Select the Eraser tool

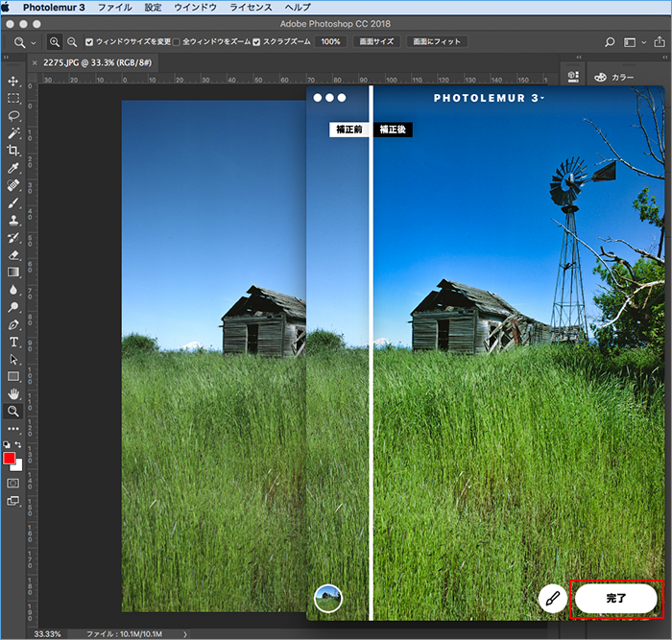(13, 255)
